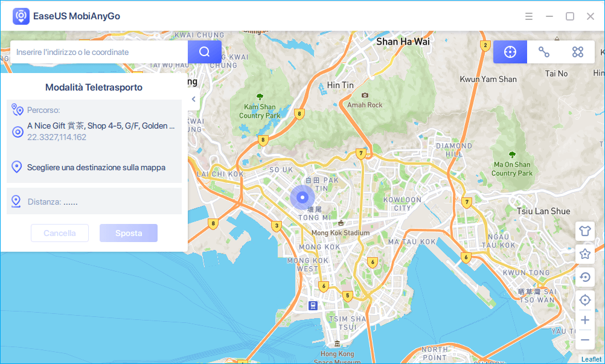Open the history records icon

[584, 278]
